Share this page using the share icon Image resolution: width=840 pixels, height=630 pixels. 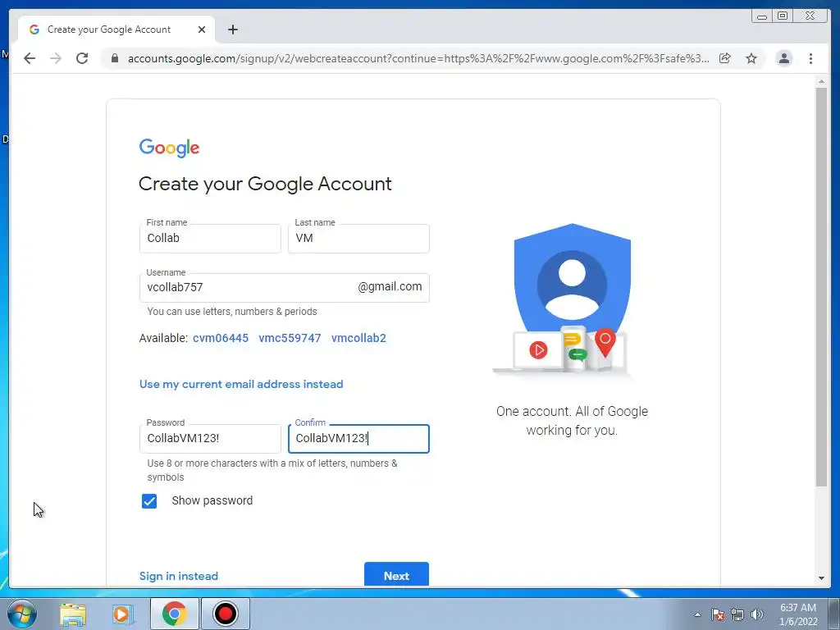coord(725,58)
